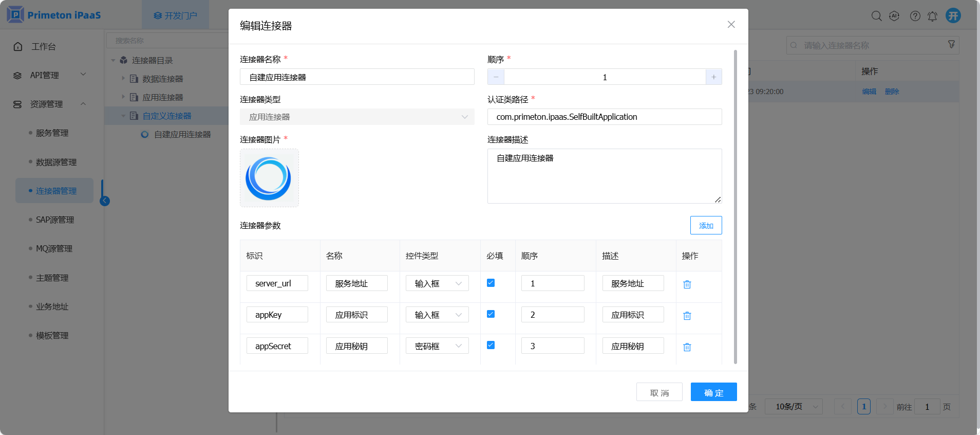Open control type dropdown showing 密码框

(437, 346)
